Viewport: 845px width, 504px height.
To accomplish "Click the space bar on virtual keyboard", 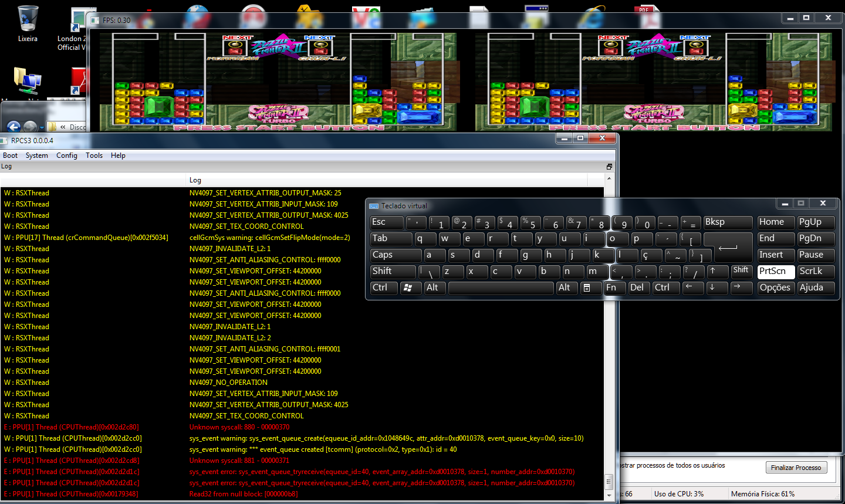I will pyautogui.click(x=501, y=288).
